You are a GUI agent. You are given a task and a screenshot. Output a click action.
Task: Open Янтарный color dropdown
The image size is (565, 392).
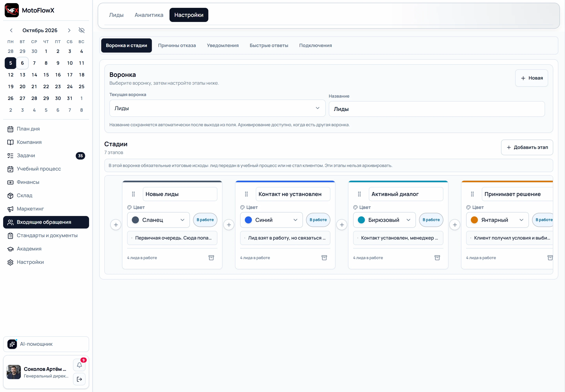click(x=497, y=220)
